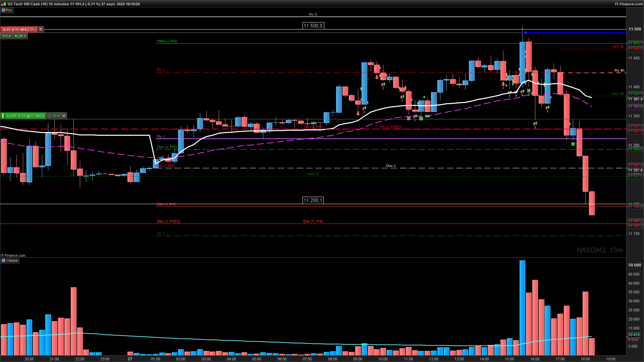Click the Volume panel color icon
644x362 pixels.
[x=3, y=260]
